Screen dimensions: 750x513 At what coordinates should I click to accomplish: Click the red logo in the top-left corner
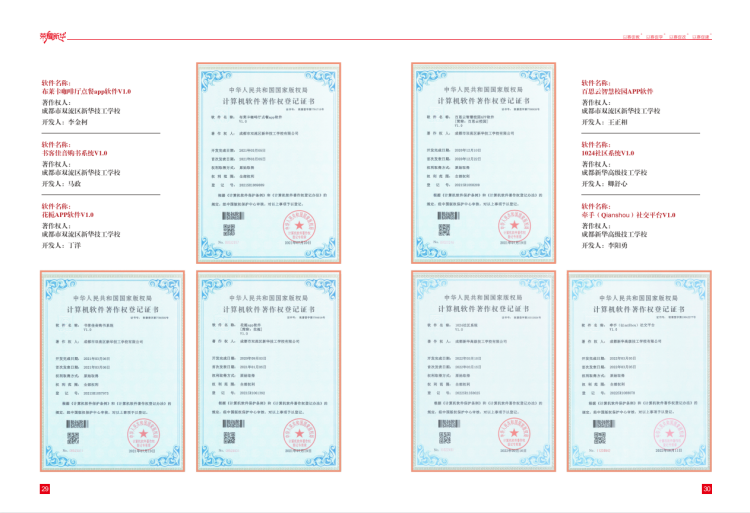(x=53, y=37)
